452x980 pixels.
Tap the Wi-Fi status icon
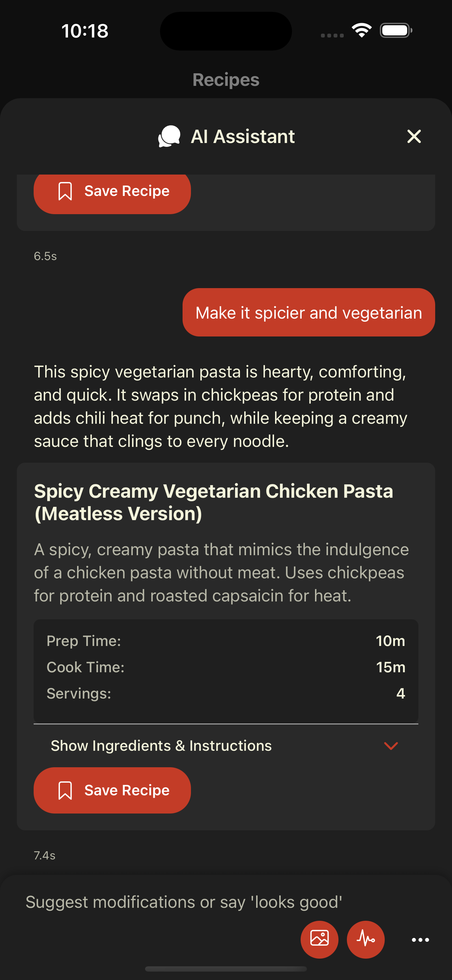[x=362, y=30]
